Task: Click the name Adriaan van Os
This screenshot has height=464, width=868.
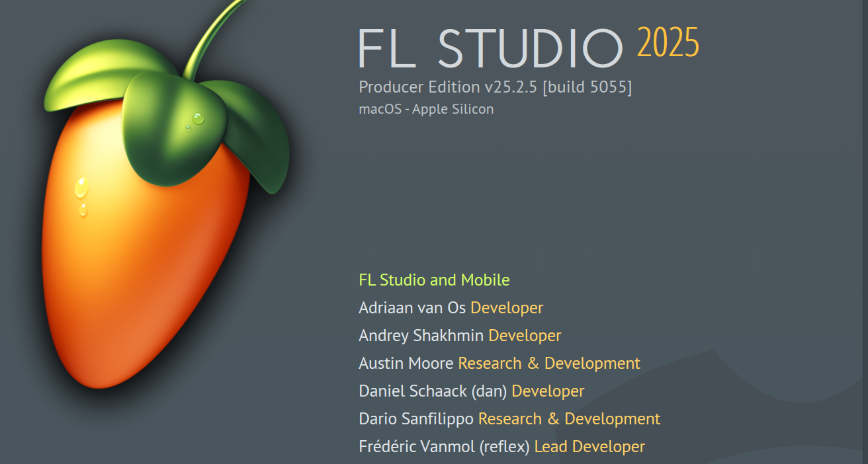Action: point(413,308)
